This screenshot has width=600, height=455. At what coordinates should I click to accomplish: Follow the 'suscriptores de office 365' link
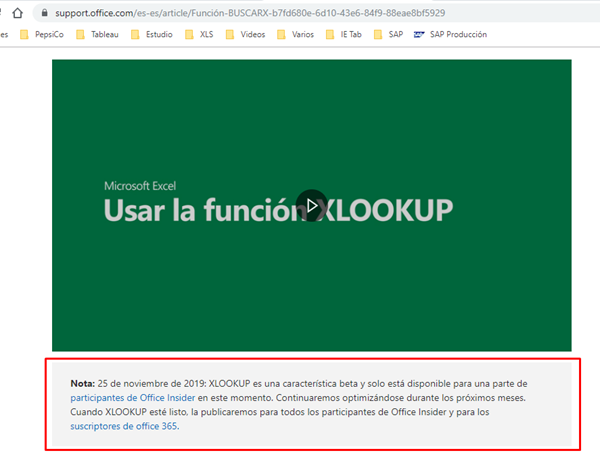pos(124,426)
